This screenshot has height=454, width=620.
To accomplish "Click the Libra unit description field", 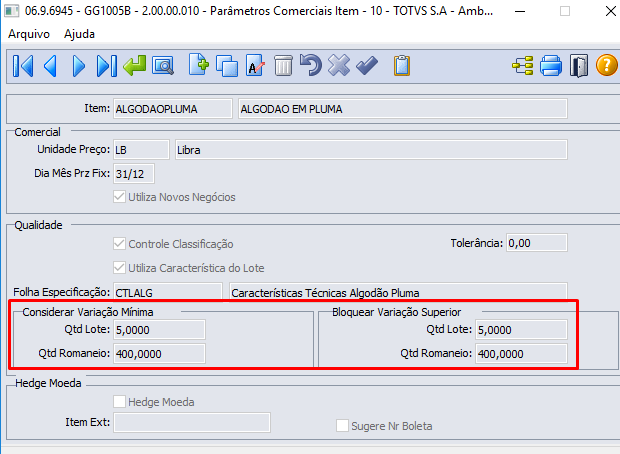I will pos(371,150).
